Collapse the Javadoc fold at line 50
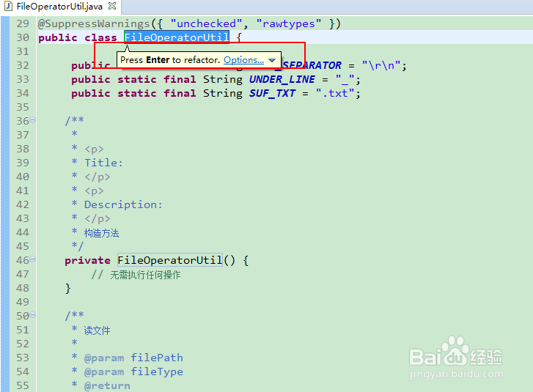The height and width of the screenshot is (392, 533). pos(33,315)
